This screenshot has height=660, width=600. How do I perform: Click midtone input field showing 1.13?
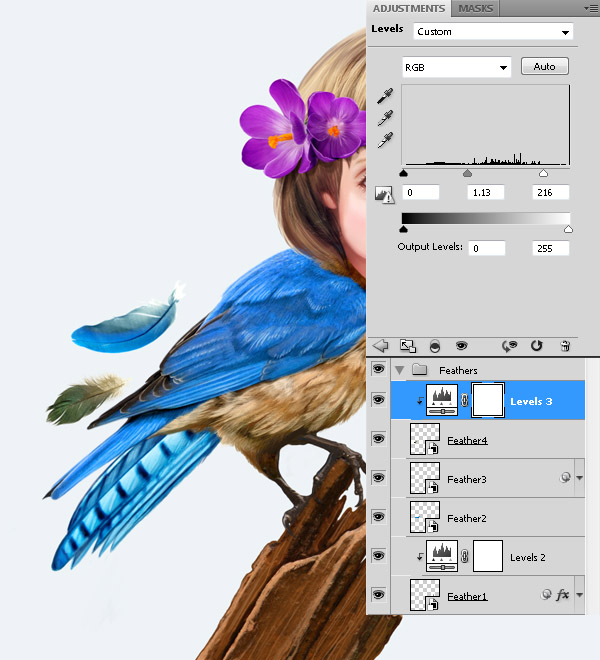(486, 192)
